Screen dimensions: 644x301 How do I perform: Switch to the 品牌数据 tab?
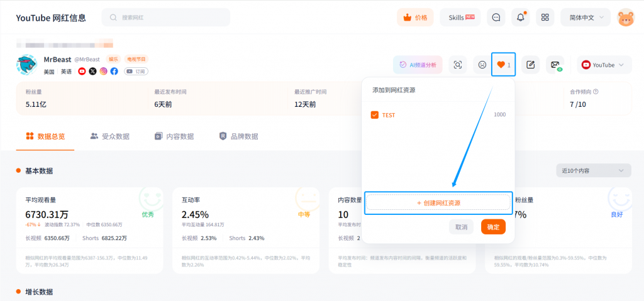click(238, 137)
